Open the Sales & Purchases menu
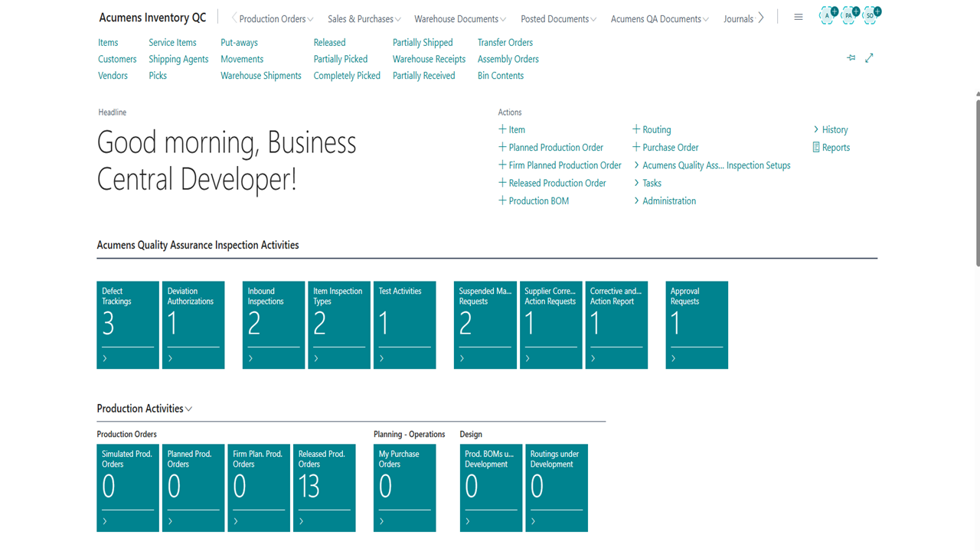 pos(364,19)
